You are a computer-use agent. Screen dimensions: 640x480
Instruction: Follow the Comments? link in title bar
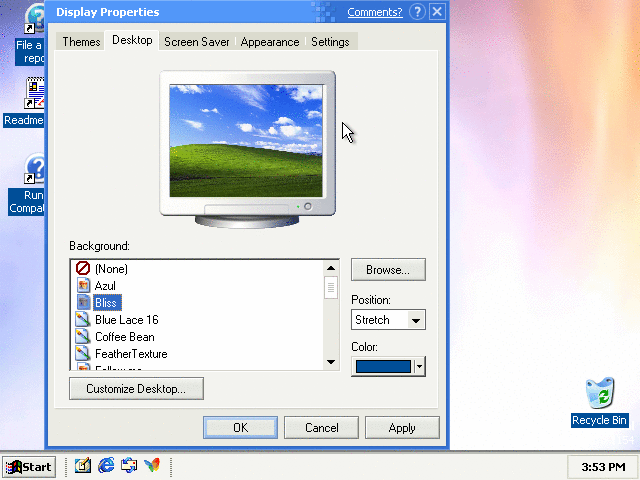(x=375, y=12)
